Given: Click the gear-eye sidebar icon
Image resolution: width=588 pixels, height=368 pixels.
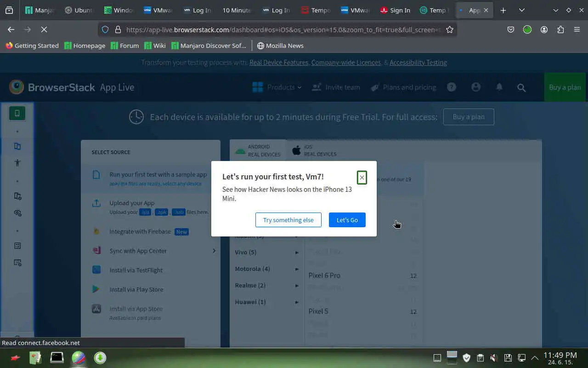Looking at the screenshot, I should 17,213.
